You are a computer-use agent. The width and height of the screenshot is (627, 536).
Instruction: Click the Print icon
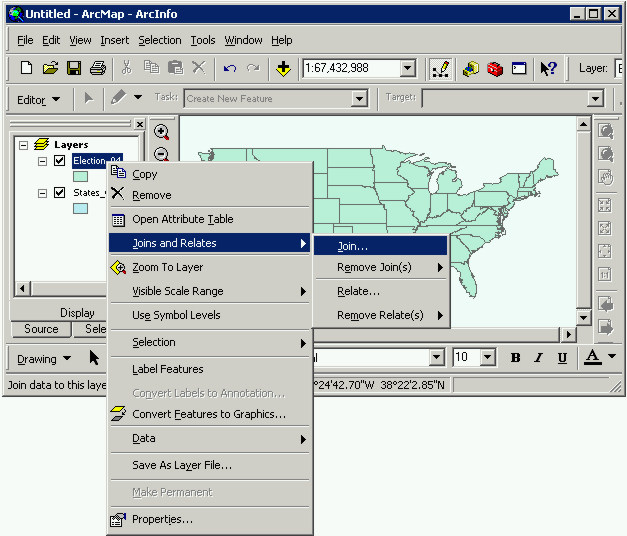[x=98, y=68]
